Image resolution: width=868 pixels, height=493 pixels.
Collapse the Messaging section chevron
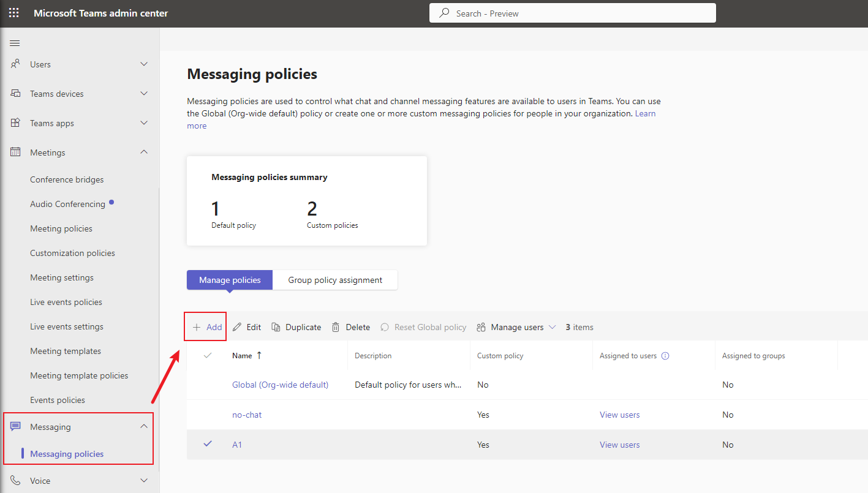click(144, 426)
